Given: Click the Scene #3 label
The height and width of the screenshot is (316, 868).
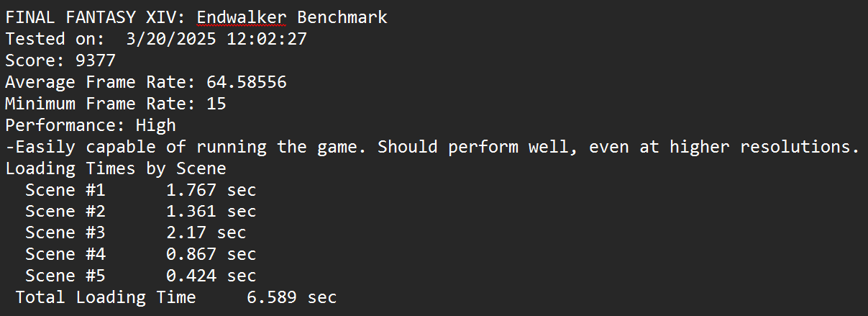Looking at the screenshot, I should pos(65,233).
